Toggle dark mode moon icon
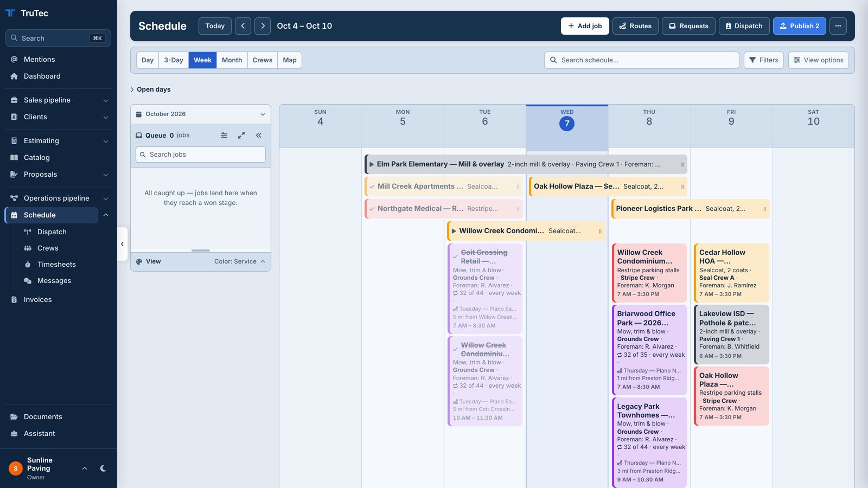Image resolution: width=868 pixels, height=488 pixels. tap(103, 468)
